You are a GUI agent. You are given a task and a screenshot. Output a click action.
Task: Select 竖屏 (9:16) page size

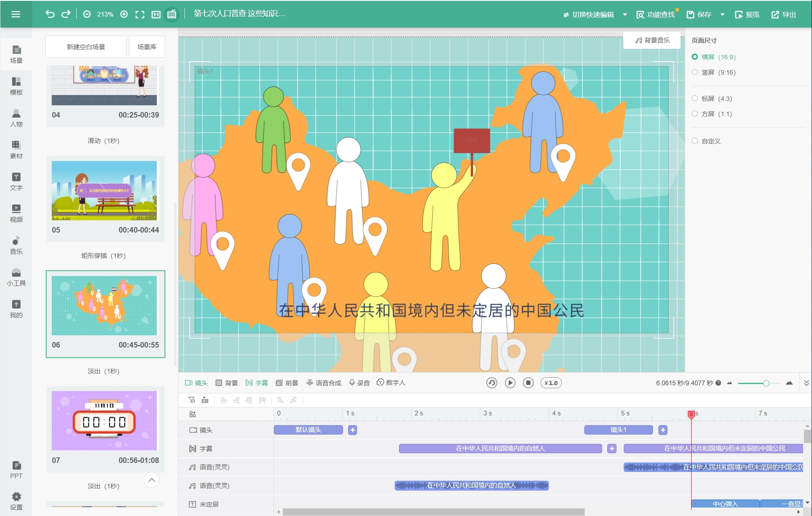pos(714,72)
